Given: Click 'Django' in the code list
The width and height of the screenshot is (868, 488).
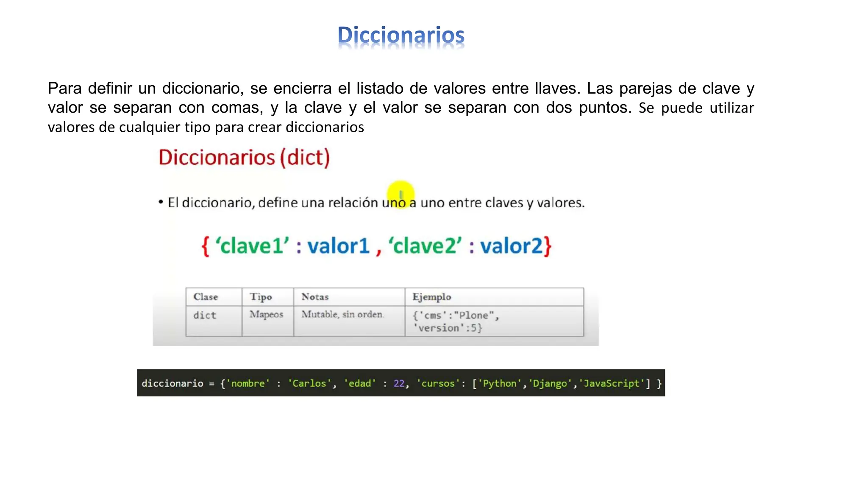Looking at the screenshot, I should pyautogui.click(x=550, y=383).
